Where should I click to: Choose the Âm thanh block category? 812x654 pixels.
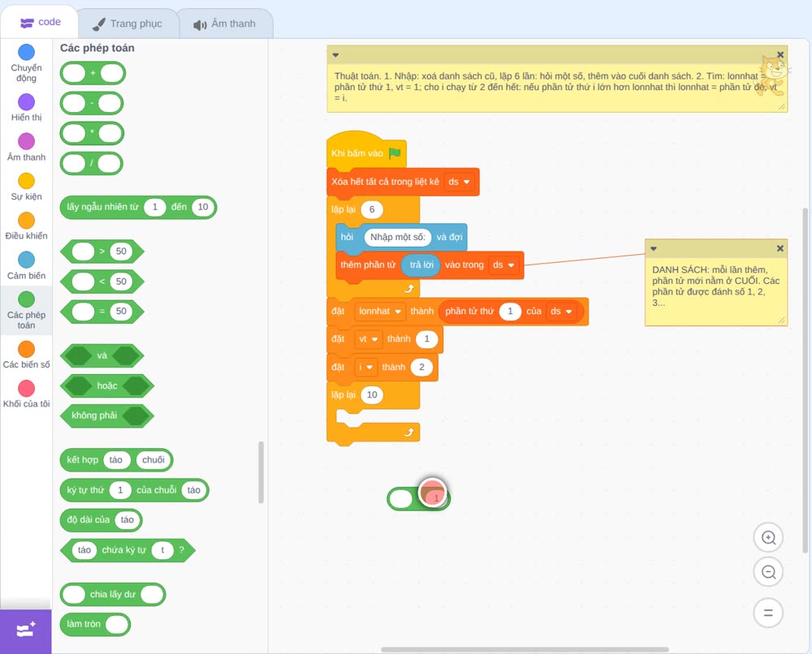[27, 147]
